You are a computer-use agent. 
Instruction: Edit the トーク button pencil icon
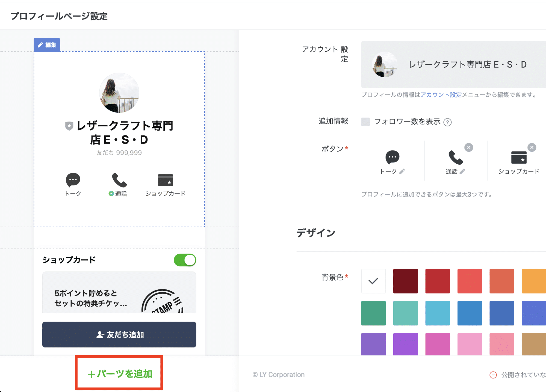tap(402, 171)
